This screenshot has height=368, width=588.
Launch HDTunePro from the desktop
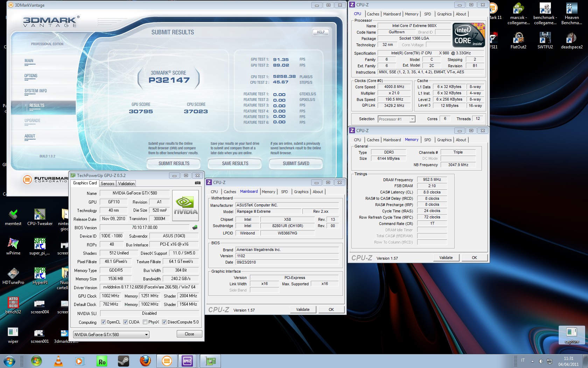click(x=13, y=276)
